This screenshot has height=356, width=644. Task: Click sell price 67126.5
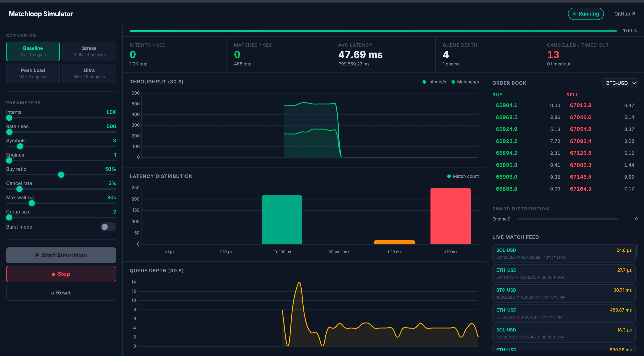point(580,153)
